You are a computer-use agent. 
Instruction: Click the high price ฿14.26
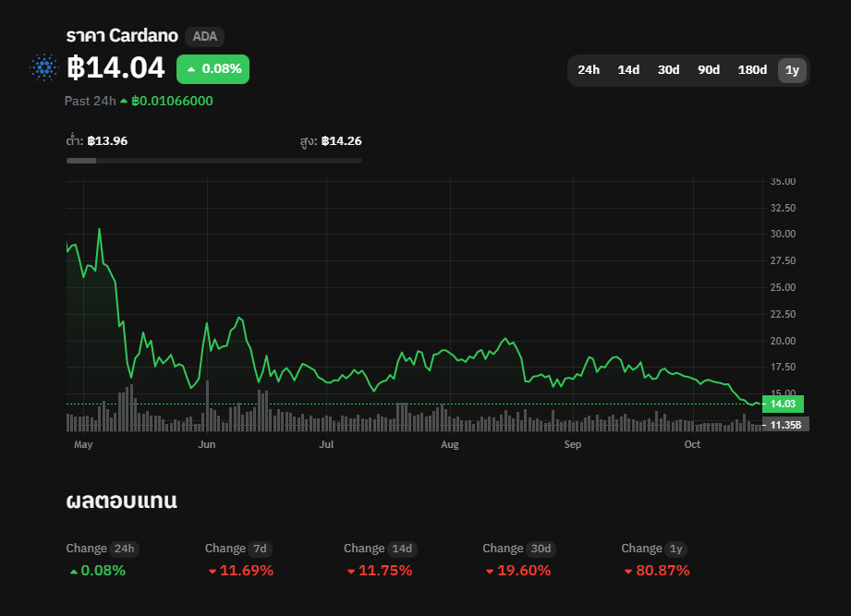[341, 141]
